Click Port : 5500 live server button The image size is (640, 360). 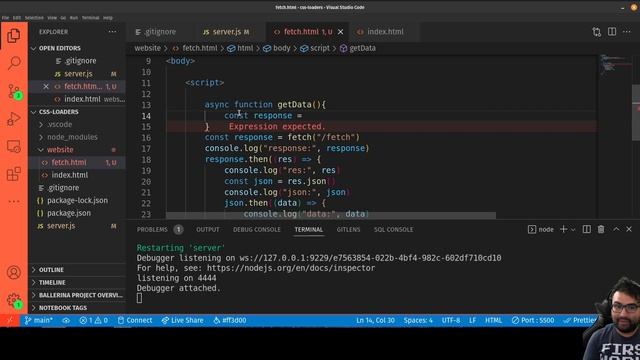[533, 320]
